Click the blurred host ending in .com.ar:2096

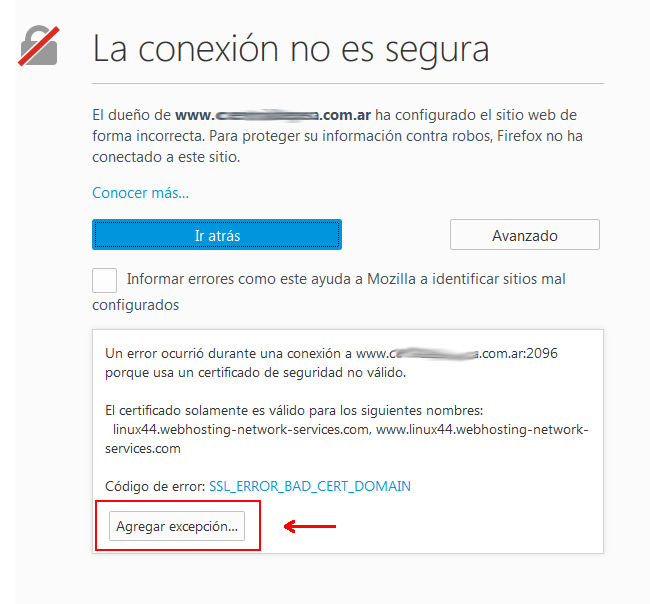point(457,353)
